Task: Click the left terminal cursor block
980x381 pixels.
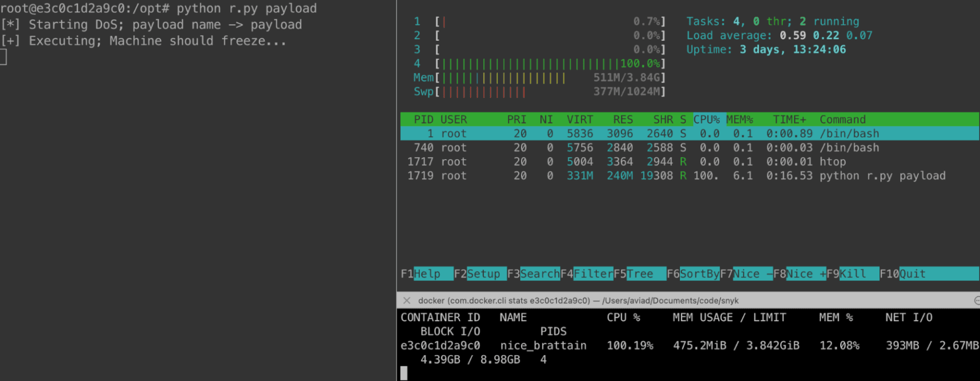Action: 3,57
